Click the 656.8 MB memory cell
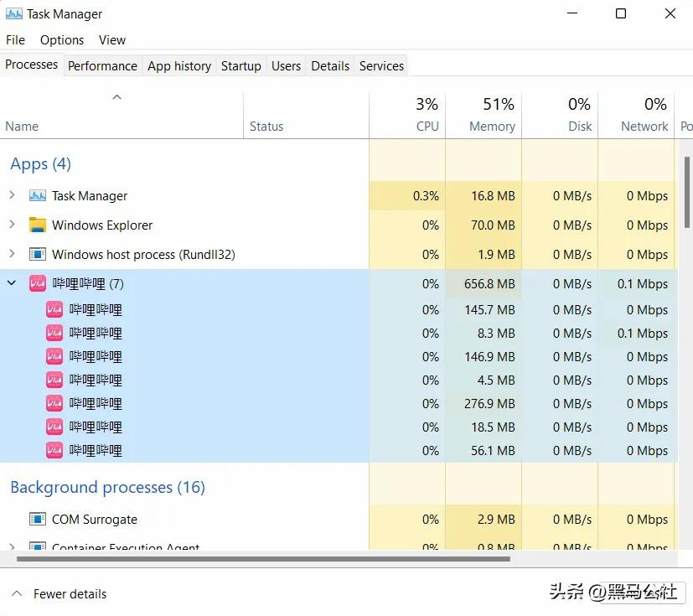The height and width of the screenshot is (616, 693). pyautogui.click(x=484, y=284)
